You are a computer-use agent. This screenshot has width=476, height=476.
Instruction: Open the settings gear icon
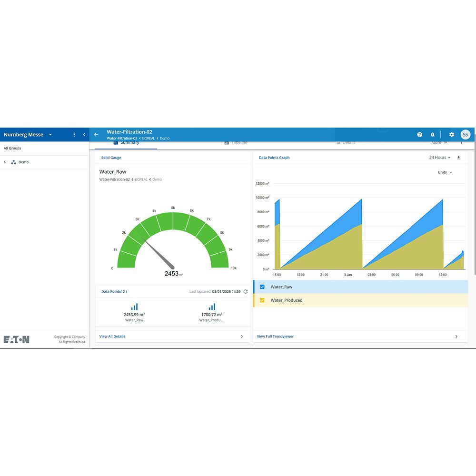point(452,135)
